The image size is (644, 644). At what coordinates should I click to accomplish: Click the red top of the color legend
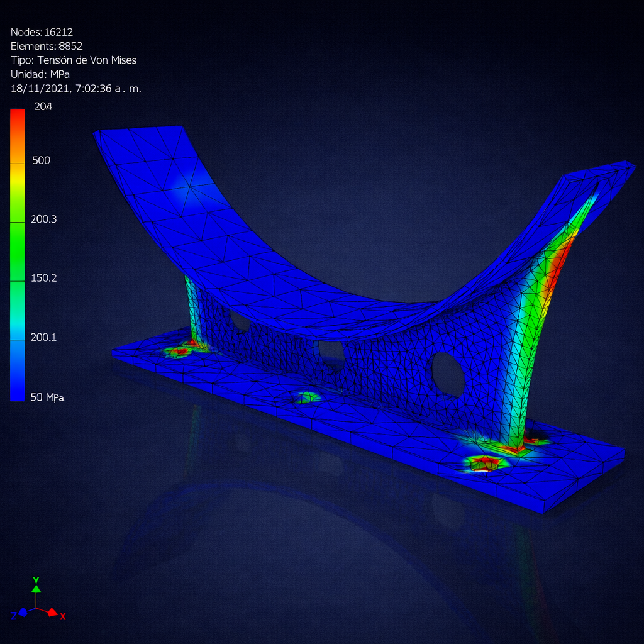click(x=18, y=116)
